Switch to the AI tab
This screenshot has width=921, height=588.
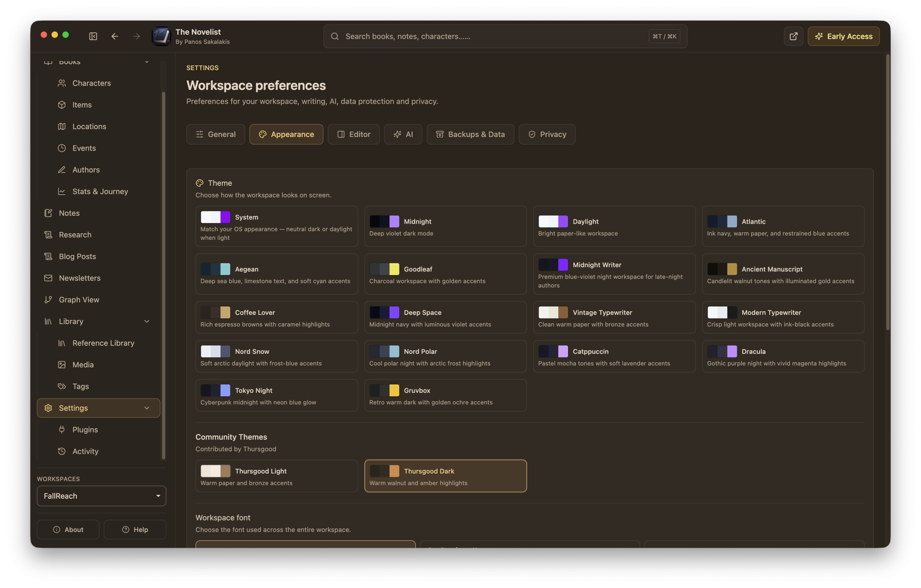(x=403, y=134)
